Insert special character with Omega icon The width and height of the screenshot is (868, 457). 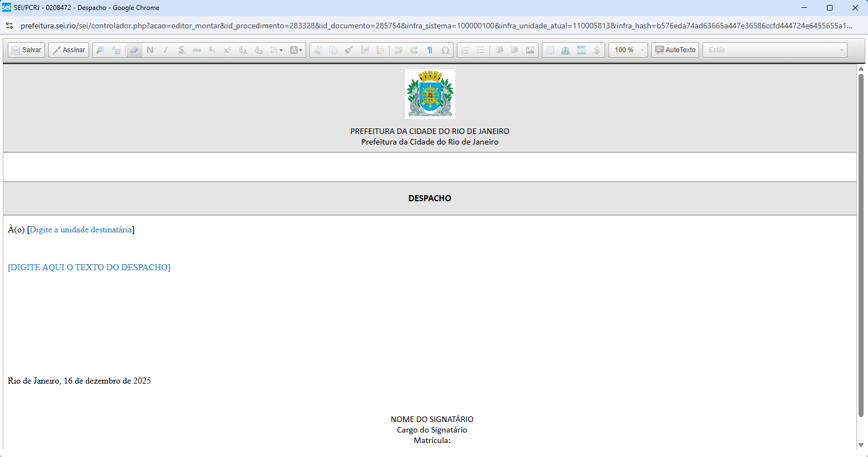point(445,50)
